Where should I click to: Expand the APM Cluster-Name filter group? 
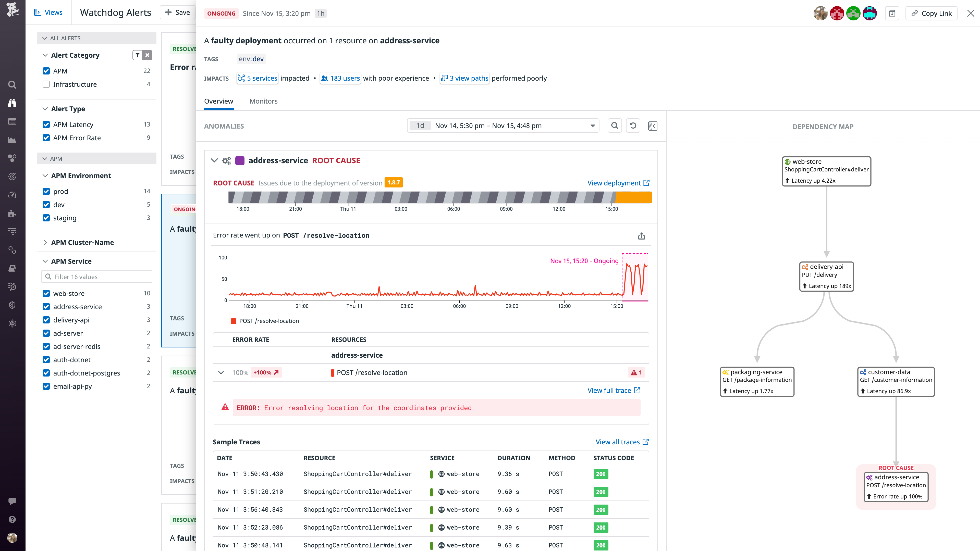coord(45,242)
